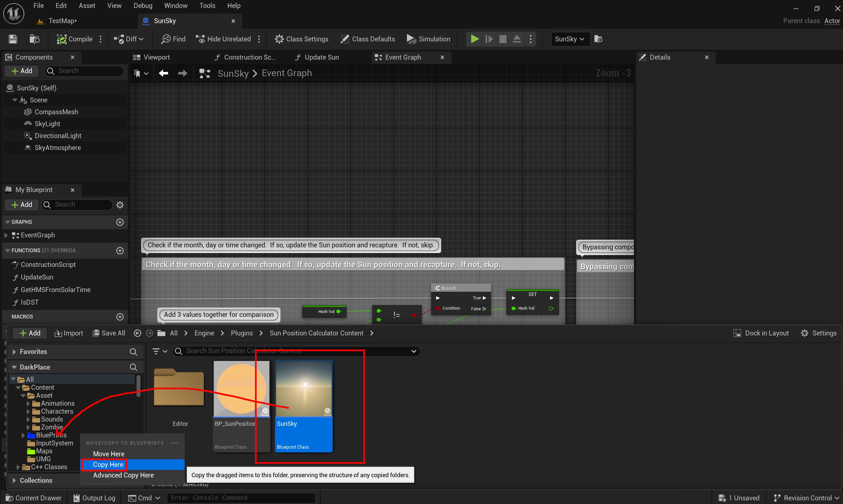Choose Copy Here in the context menu
Viewport: 843px width, 504px height.
(x=108, y=464)
